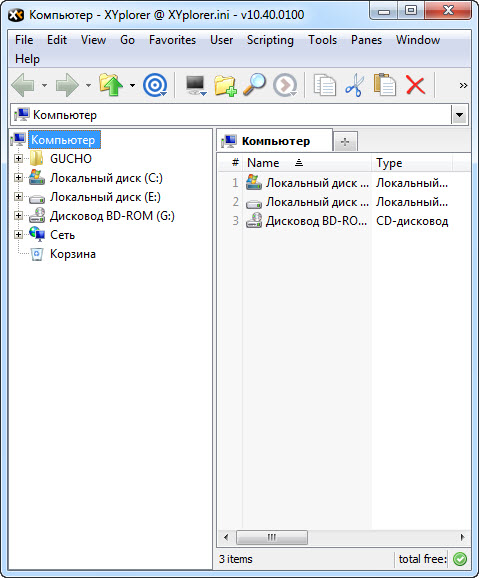Open the Tools menu
The height and width of the screenshot is (578, 479).
(x=323, y=40)
